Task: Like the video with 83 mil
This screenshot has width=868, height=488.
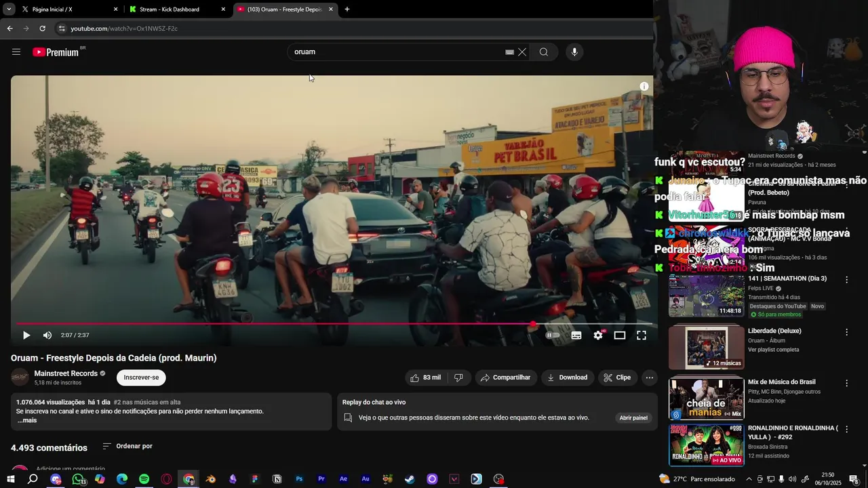Action: click(x=425, y=378)
